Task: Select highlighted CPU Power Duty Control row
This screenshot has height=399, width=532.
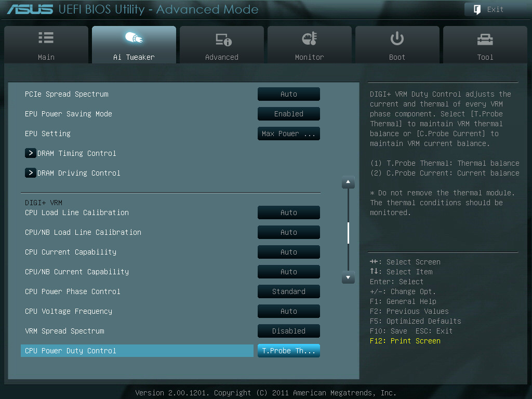Action: click(x=137, y=351)
